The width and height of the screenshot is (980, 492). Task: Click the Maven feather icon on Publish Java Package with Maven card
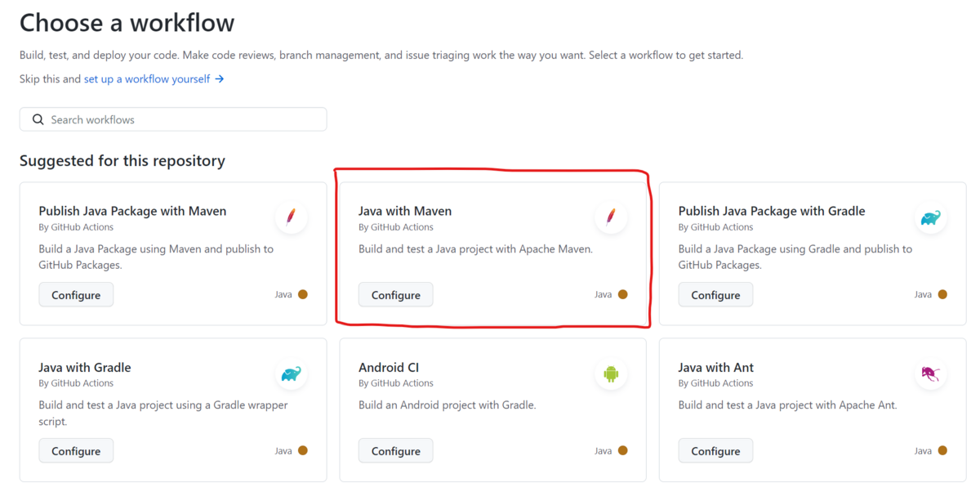tap(292, 217)
